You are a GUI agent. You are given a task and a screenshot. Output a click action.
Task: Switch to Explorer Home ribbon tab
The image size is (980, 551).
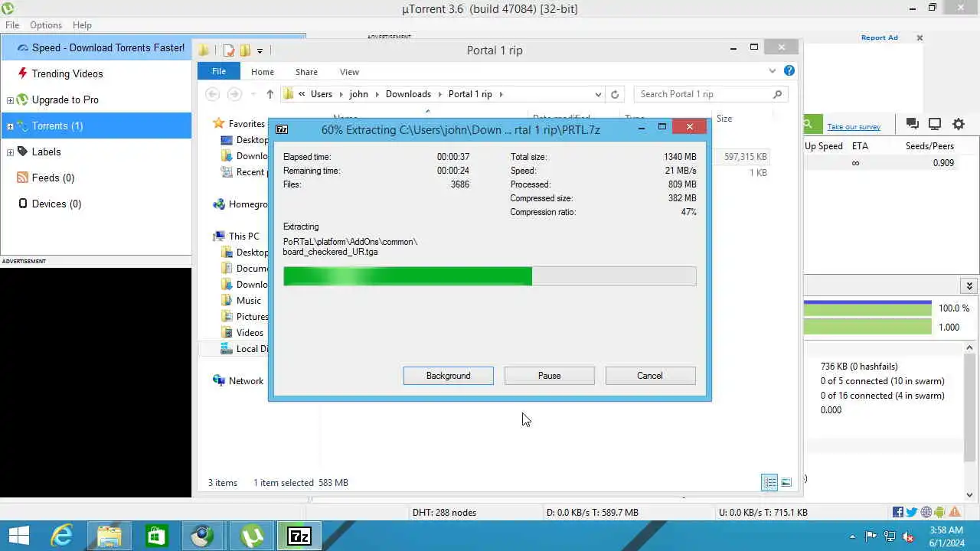262,71
